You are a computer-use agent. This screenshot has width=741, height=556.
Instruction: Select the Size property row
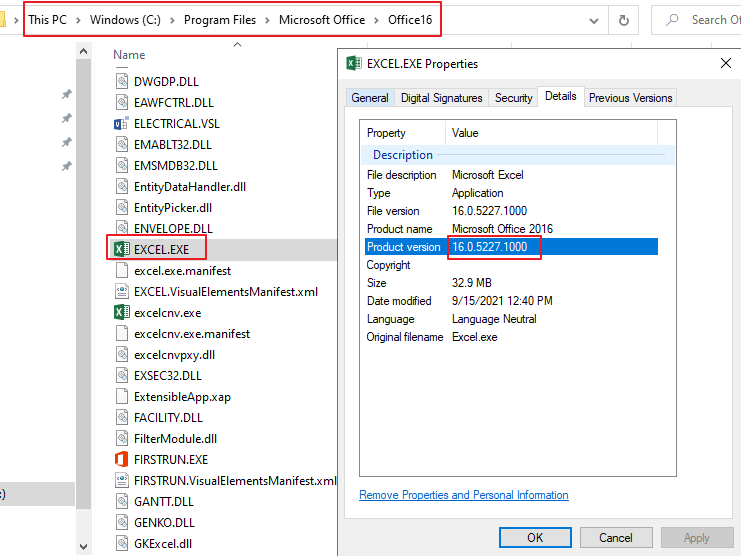[x=511, y=282]
